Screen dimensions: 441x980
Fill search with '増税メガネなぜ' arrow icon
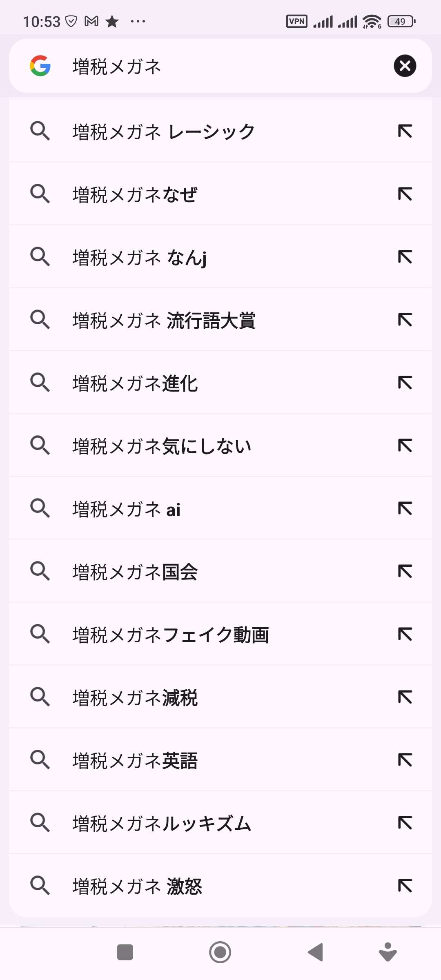pos(405,194)
